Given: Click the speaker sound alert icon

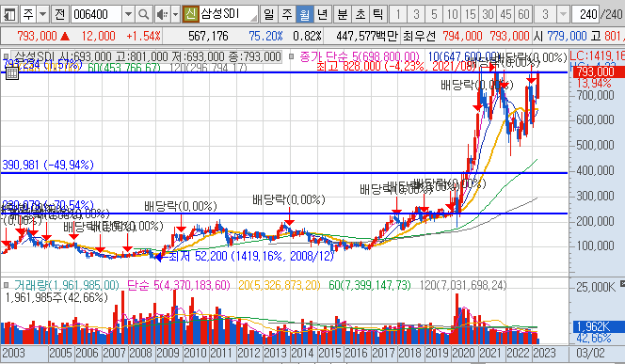Looking at the screenshot, I should click(x=162, y=15).
